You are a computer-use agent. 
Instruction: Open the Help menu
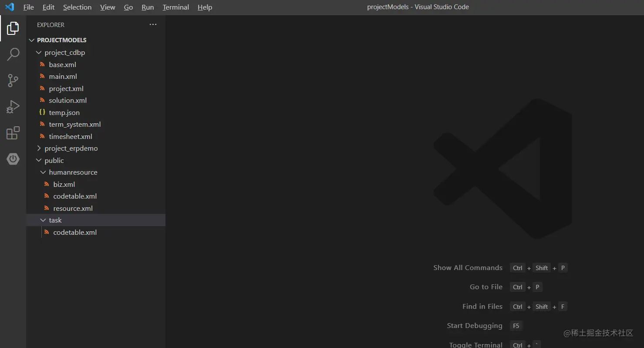pos(205,7)
